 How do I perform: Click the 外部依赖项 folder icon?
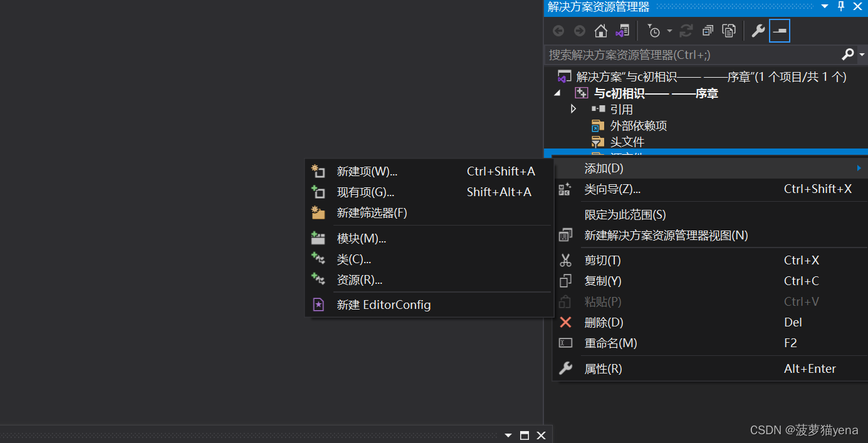coord(599,126)
